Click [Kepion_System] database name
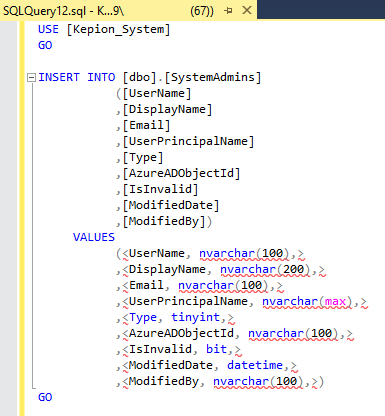Screen dimensions: 385x416 click(118, 30)
